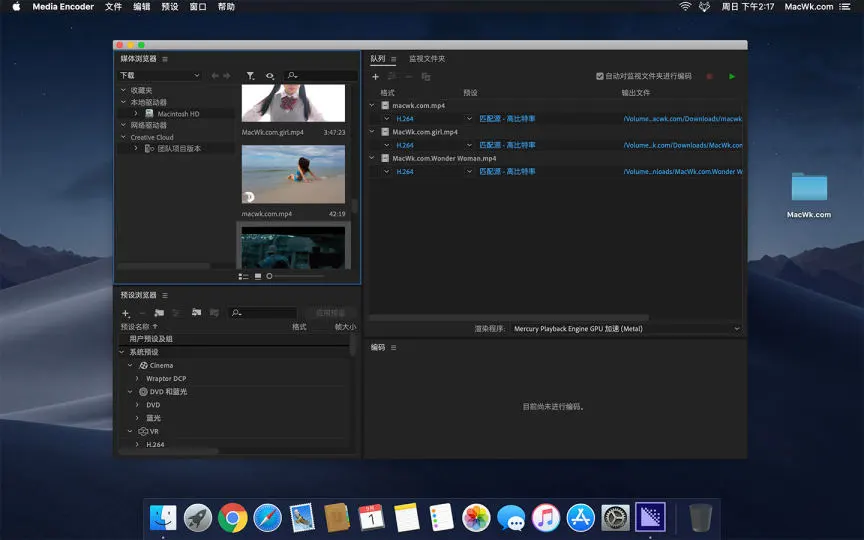The width and height of the screenshot is (864, 540).
Task: Select the macwk.com.mp4 beach video thumbnail
Action: 293,174
